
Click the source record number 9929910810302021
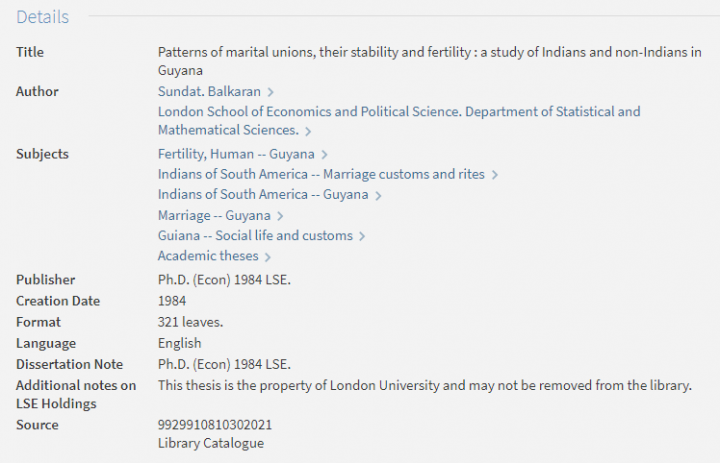coord(215,425)
